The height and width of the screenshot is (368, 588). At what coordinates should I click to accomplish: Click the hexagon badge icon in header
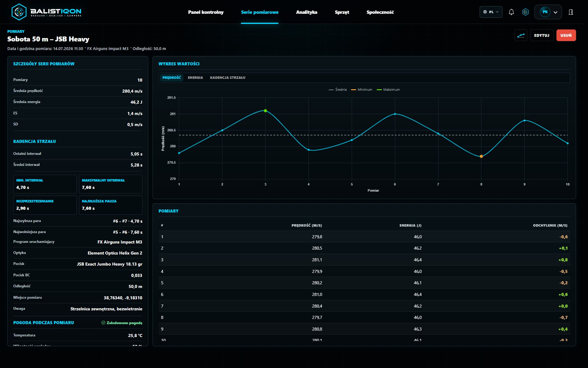[x=526, y=12]
